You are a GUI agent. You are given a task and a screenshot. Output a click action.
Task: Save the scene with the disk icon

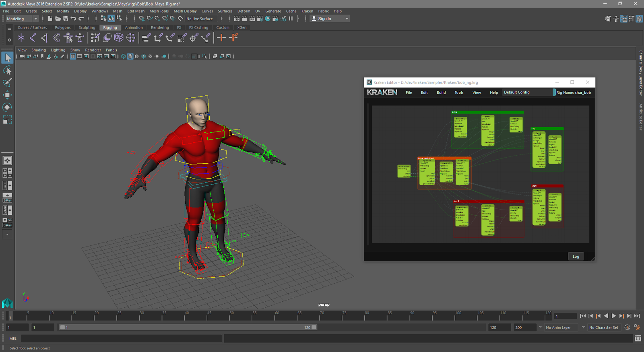66,19
